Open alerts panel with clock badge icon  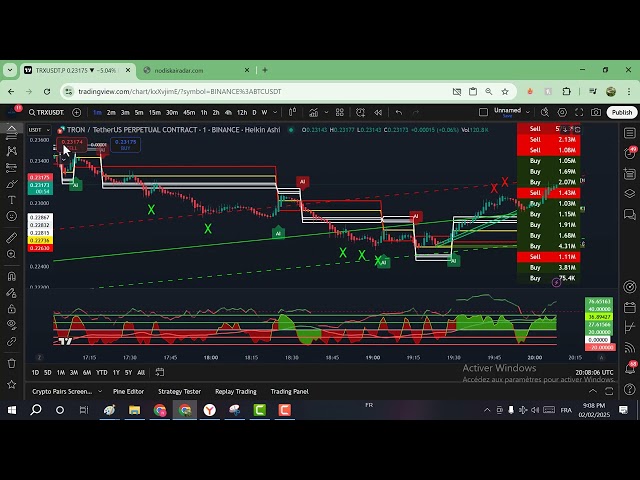(x=629, y=153)
